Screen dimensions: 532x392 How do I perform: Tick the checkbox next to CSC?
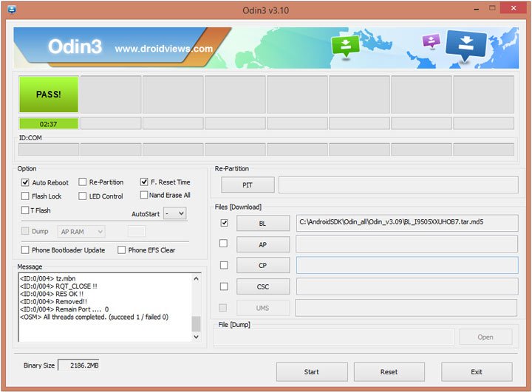point(224,286)
